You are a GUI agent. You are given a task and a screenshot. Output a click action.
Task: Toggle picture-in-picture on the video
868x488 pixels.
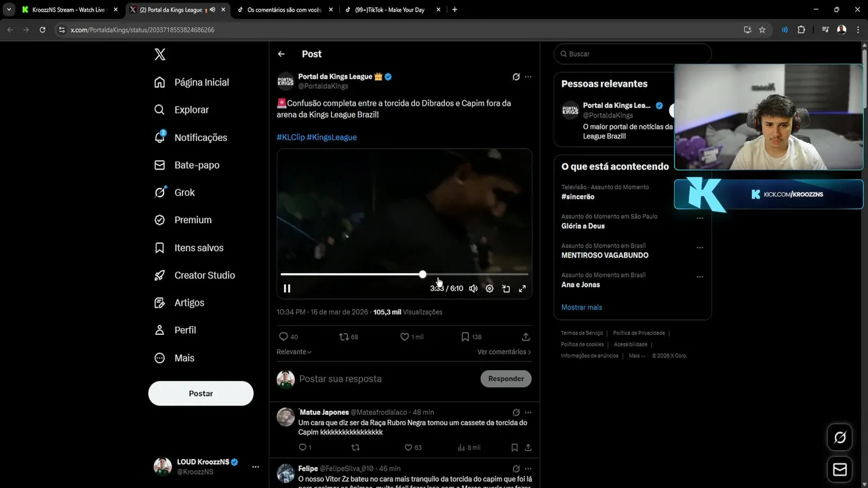[x=506, y=288]
